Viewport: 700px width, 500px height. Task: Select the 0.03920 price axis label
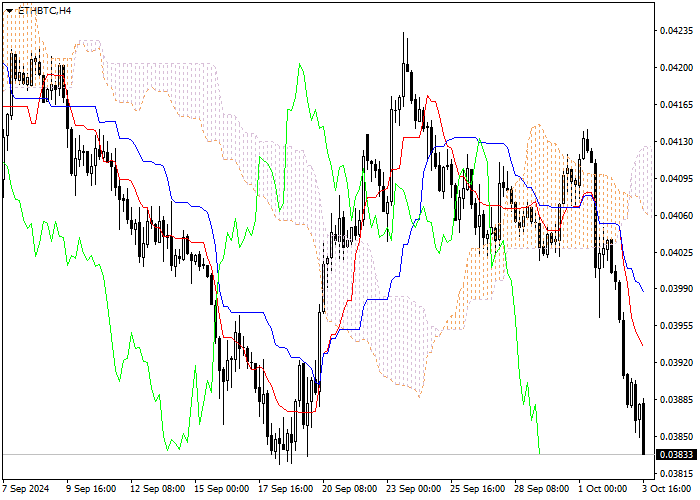[x=677, y=362]
